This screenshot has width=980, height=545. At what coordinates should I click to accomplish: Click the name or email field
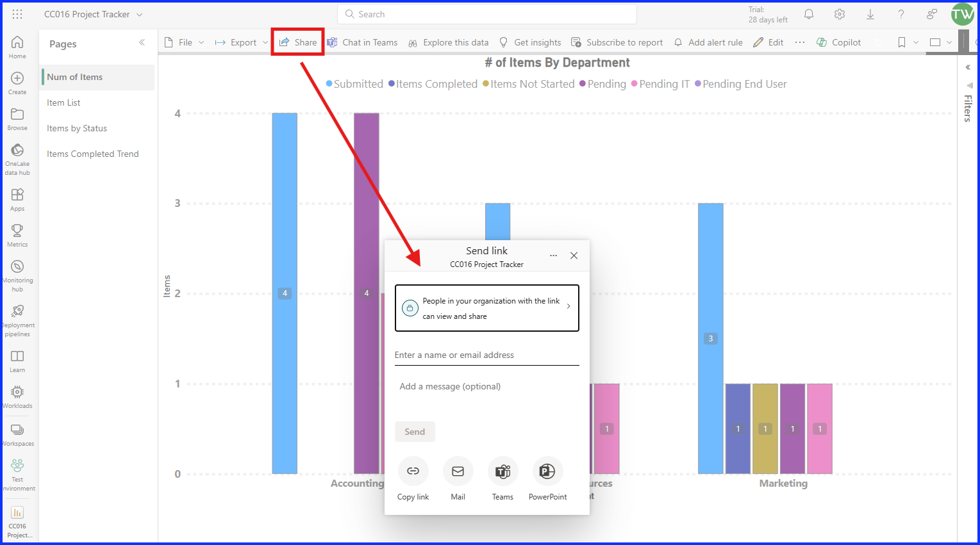tap(486, 355)
